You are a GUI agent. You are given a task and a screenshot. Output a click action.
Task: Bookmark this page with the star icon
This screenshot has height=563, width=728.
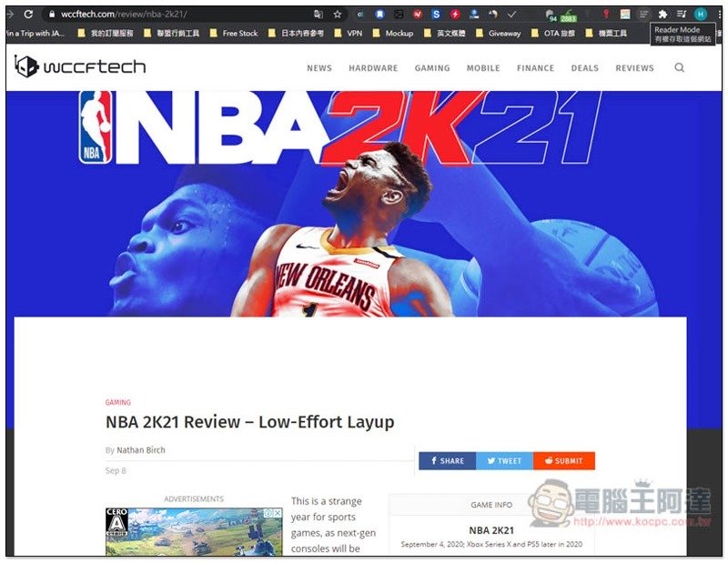pos(338,15)
